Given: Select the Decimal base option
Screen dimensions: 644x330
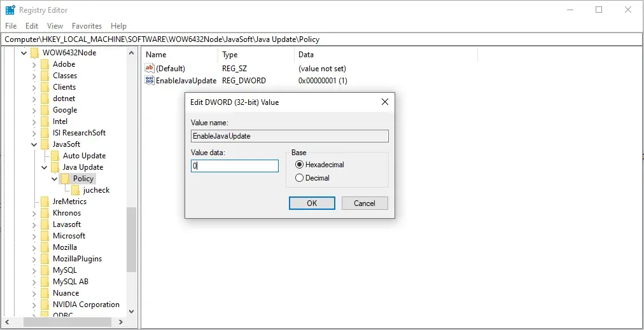Looking at the screenshot, I should 300,178.
